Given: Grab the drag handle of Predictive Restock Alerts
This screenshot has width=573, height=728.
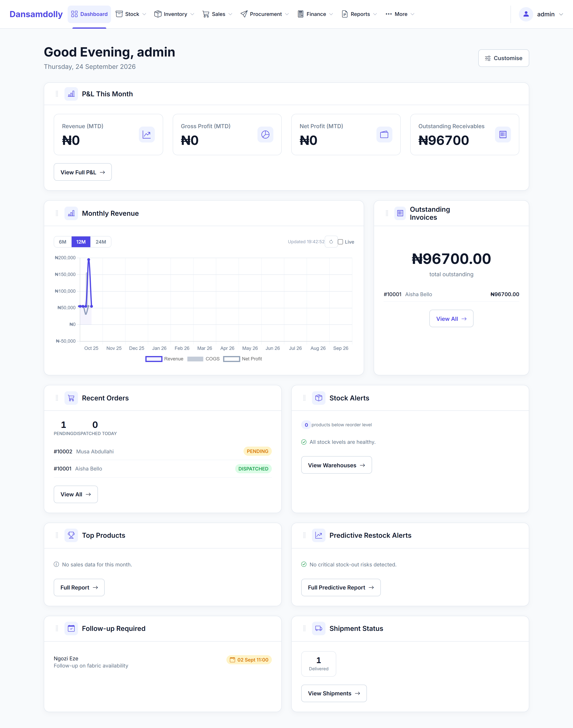Looking at the screenshot, I should (304, 535).
